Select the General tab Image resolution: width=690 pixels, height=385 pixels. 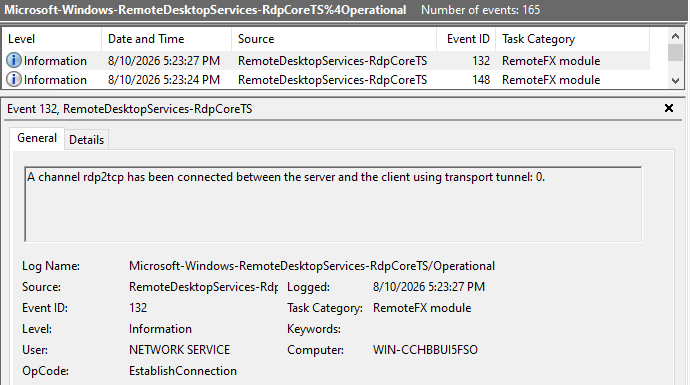pyautogui.click(x=37, y=138)
